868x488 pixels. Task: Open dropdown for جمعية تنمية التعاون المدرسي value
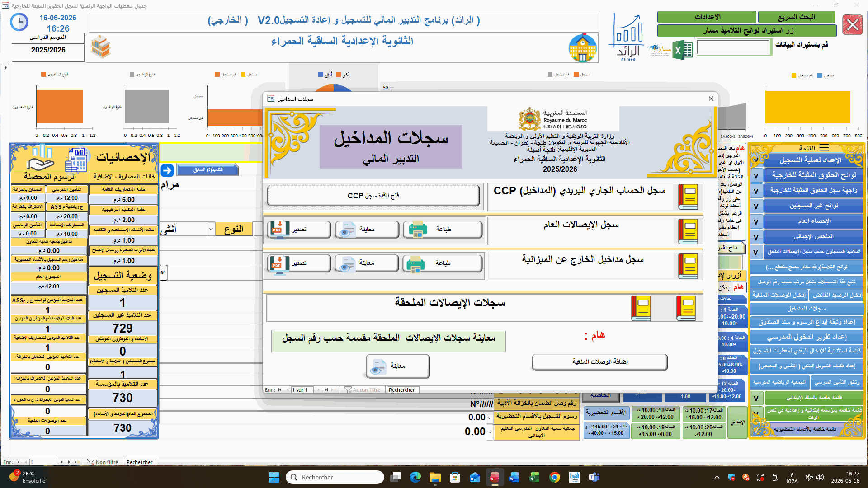click(x=490, y=432)
